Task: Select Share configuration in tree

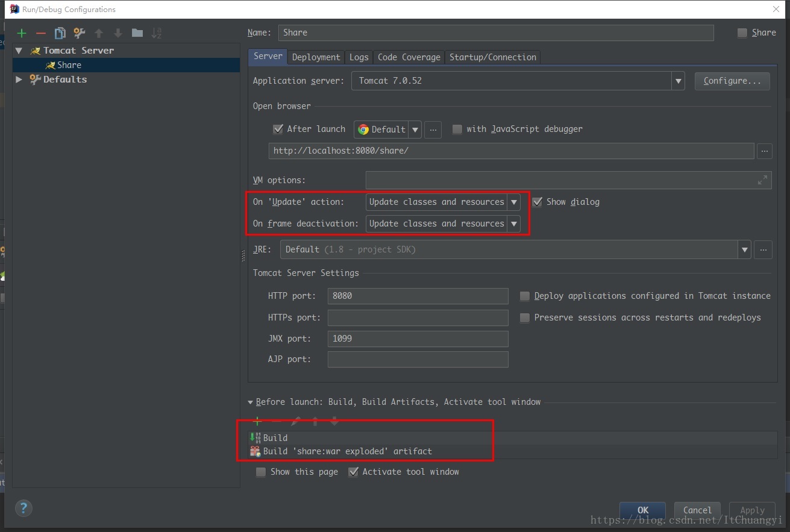Action: tap(127, 65)
